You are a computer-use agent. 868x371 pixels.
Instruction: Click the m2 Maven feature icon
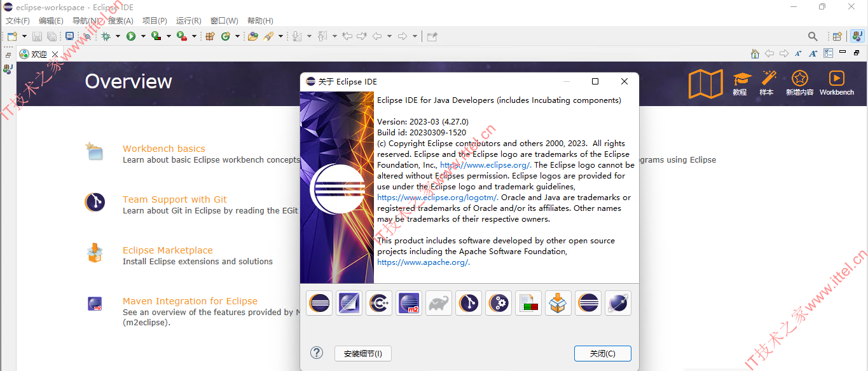[x=409, y=303]
